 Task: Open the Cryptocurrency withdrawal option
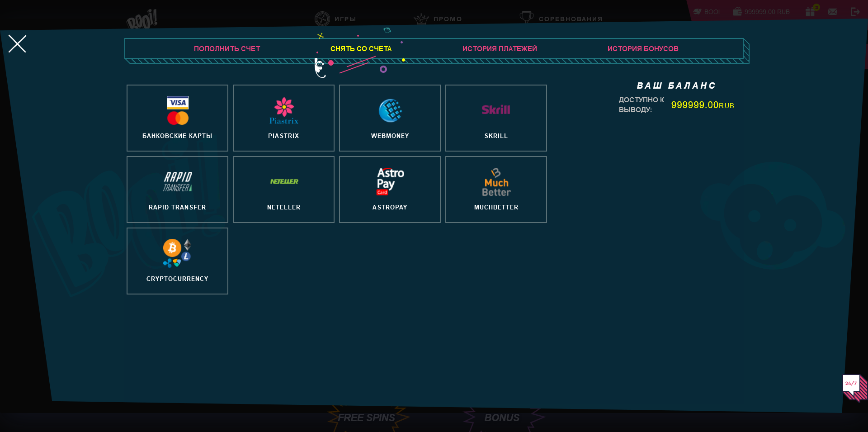[177, 261]
